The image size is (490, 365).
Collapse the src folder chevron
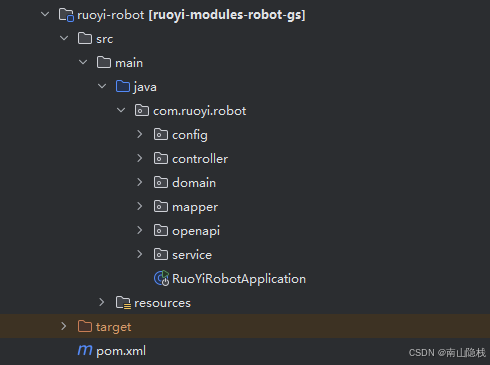click(x=64, y=38)
